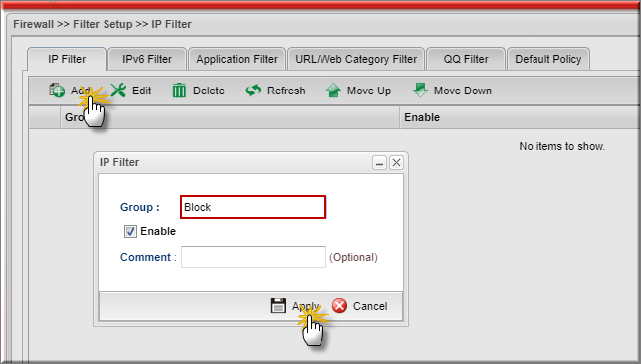Click the Add icon in the toolbar
Viewport: 641px width, 364px height.
pyautogui.click(x=57, y=91)
